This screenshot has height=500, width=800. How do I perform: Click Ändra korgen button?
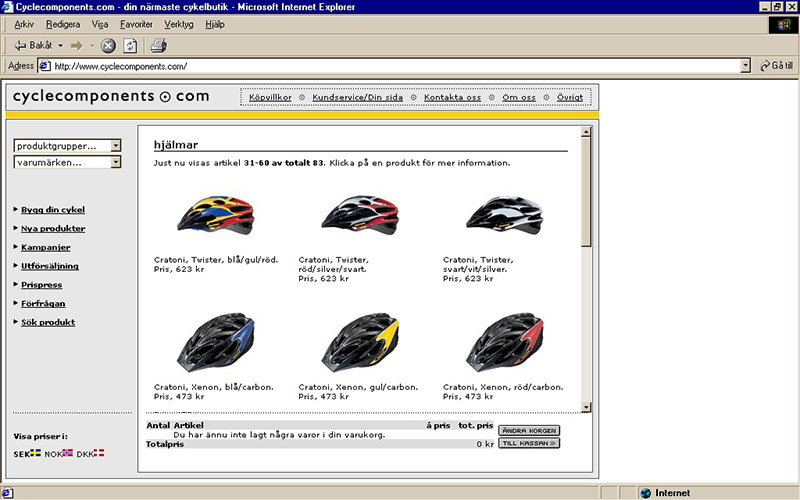(x=529, y=431)
